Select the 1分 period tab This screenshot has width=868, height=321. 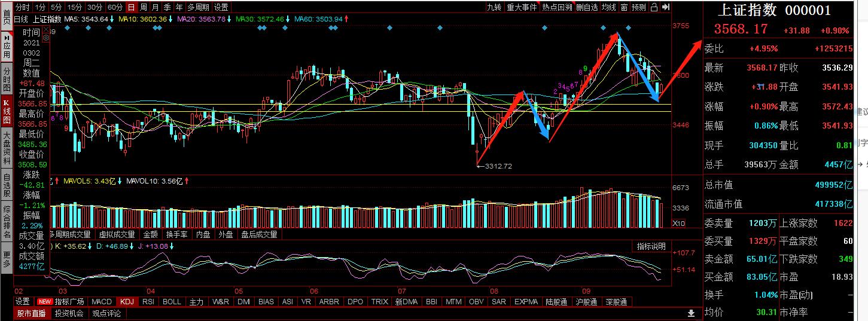point(39,7)
